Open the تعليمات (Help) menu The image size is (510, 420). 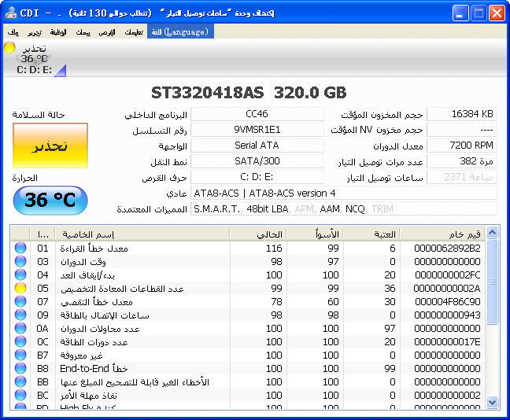point(134,32)
